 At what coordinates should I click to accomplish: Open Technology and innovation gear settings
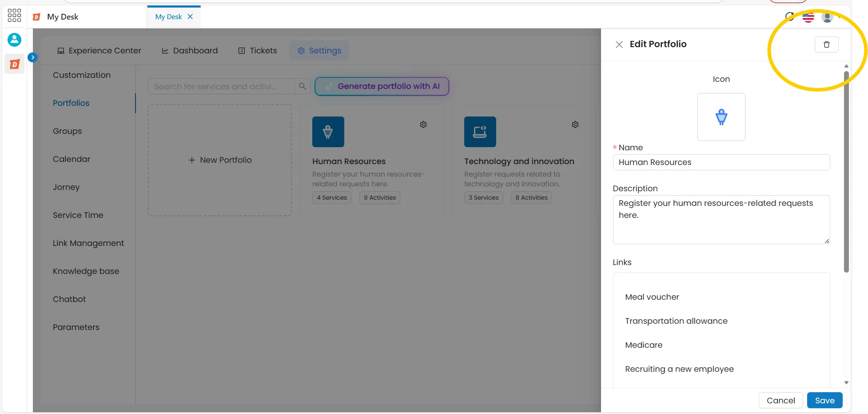(x=575, y=125)
